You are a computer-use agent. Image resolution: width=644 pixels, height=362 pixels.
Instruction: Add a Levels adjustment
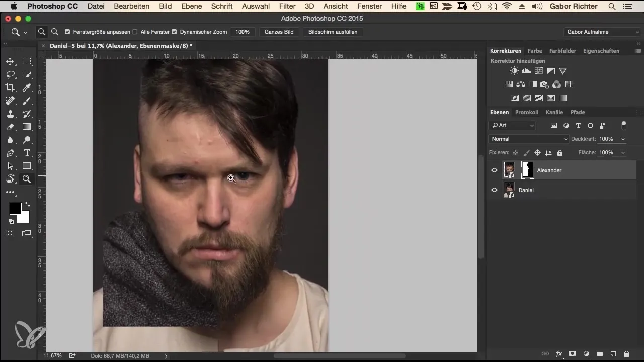pyautogui.click(x=527, y=71)
